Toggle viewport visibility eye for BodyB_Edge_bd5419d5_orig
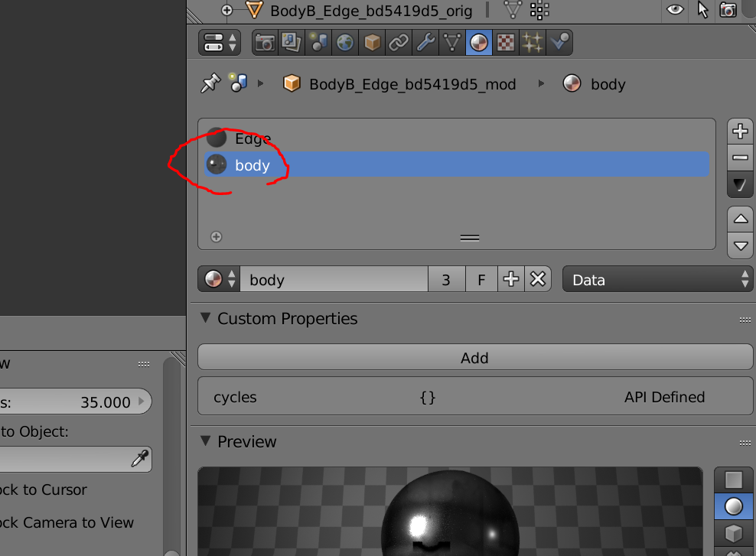Screen dimensions: 756x556 click(x=675, y=9)
